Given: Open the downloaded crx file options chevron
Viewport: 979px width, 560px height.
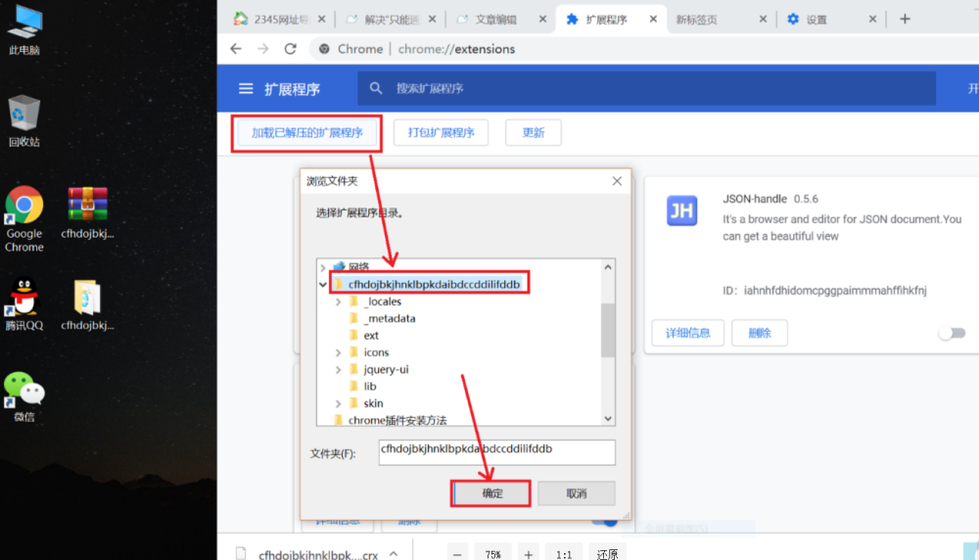Looking at the screenshot, I should (x=394, y=554).
